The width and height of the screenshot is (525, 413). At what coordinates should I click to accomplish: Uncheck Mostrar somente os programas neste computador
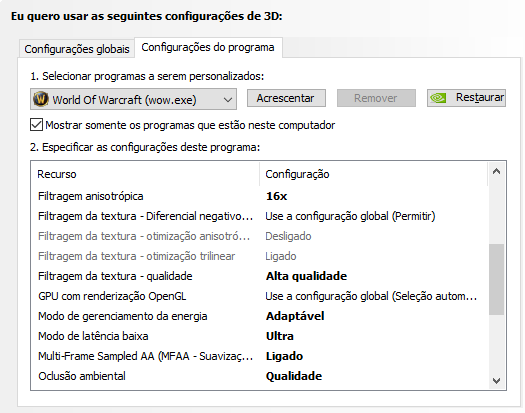point(36,125)
